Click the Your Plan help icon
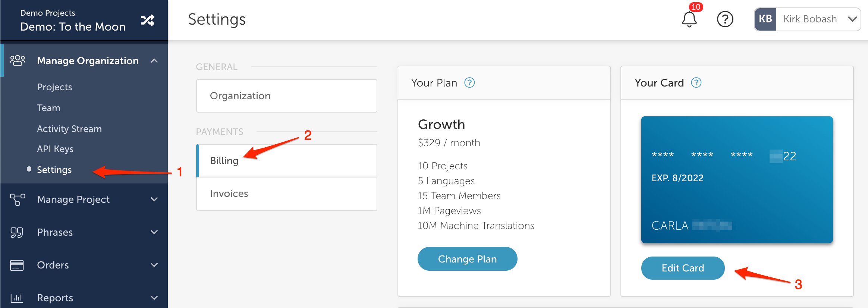The image size is (868, 308). click(x=469, y=82)
